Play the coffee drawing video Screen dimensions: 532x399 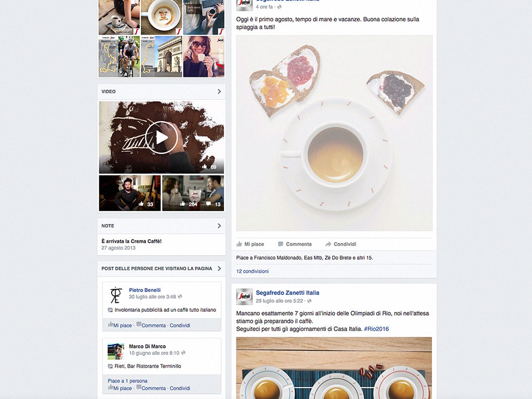[x=162, y=137]
